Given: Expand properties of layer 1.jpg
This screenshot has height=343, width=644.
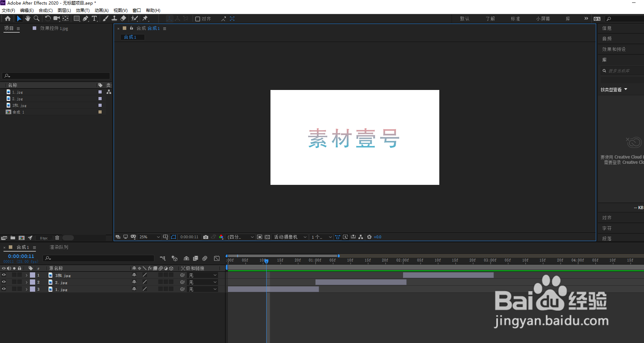Looking at the screenshot, I should coord(26,289).
